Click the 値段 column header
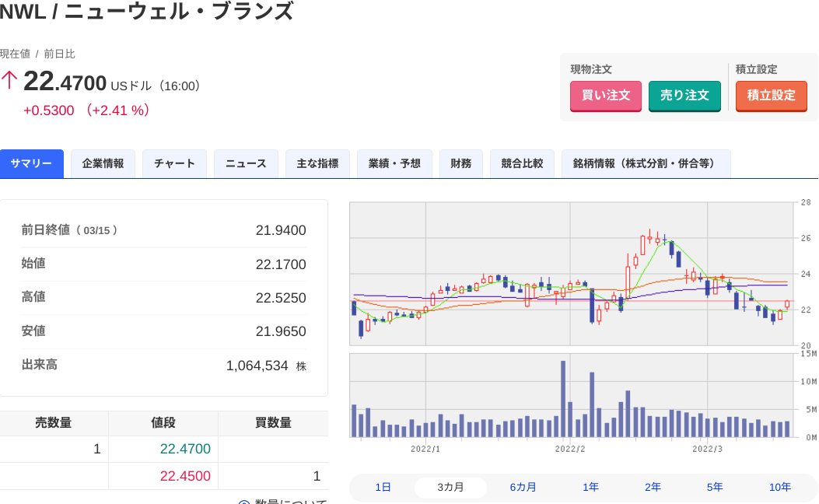 pyautogui.click(x=163, y=422)
